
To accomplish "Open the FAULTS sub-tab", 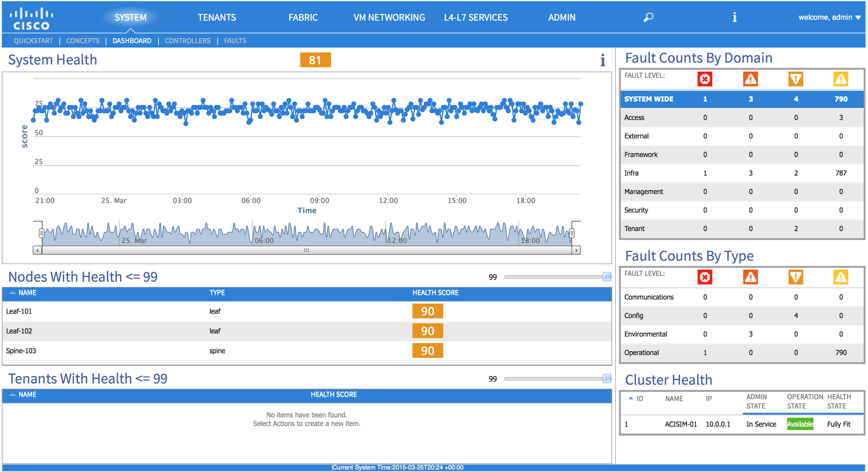I will pos(235,41).
